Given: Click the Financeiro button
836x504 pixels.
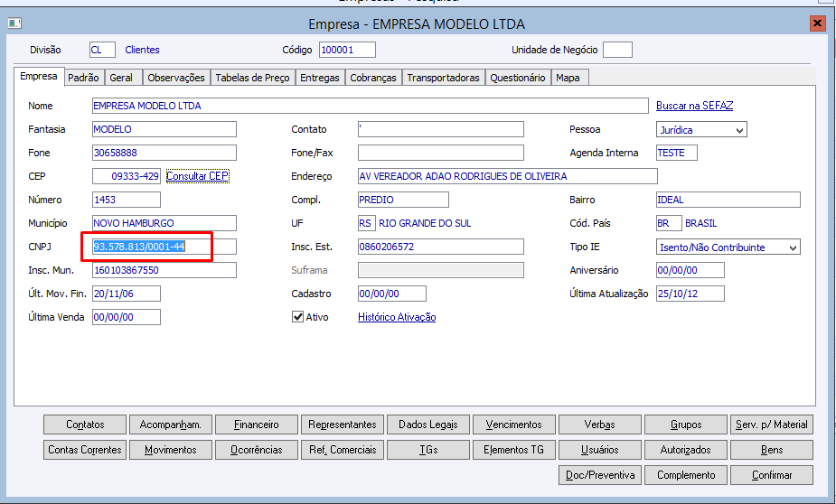Looking at the screenshot, I should [x=257, y=425].
